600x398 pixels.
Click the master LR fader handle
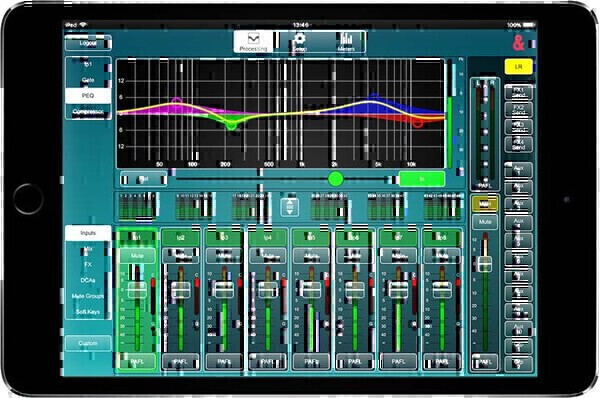pyautogui.click(x=485, y=264)
